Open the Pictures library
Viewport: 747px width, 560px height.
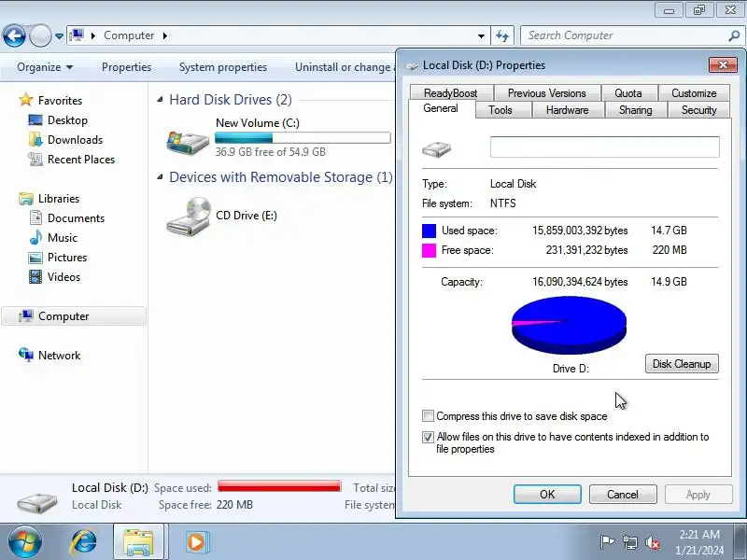coord(67,258)
